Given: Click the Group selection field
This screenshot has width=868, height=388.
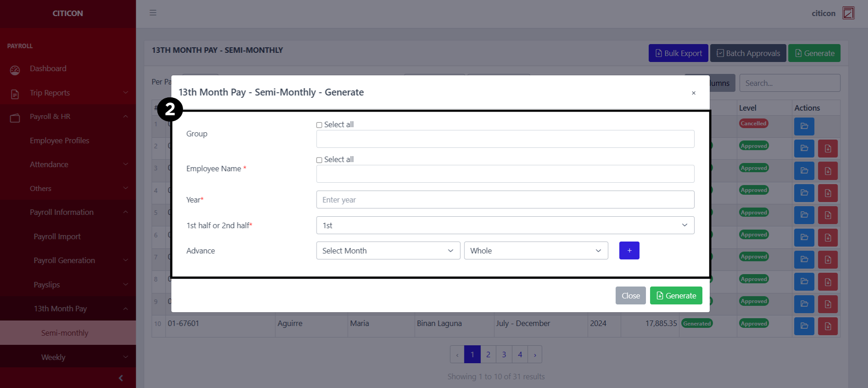Looking at the screenshot, I should point(505,139).
